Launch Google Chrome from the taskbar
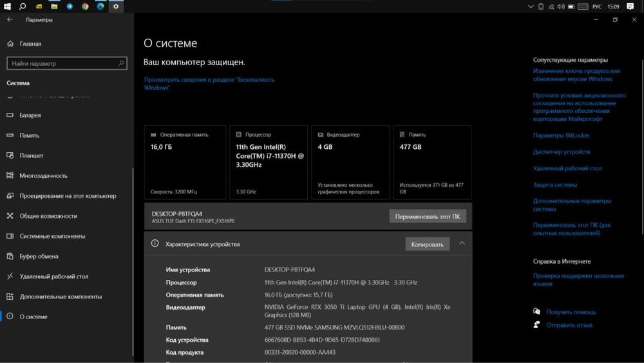The image size is (644, 363). (85, 6)
